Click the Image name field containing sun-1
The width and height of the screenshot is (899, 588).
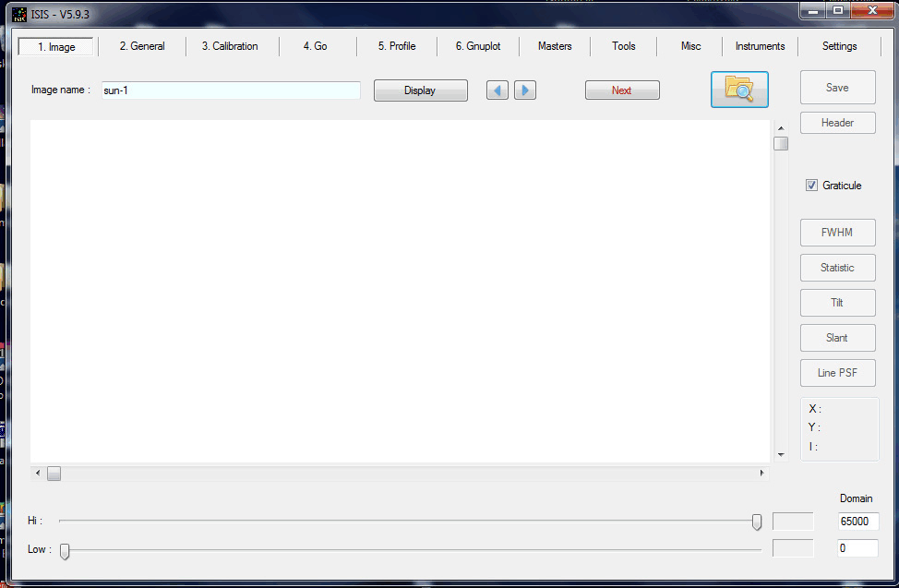point(231,90)
